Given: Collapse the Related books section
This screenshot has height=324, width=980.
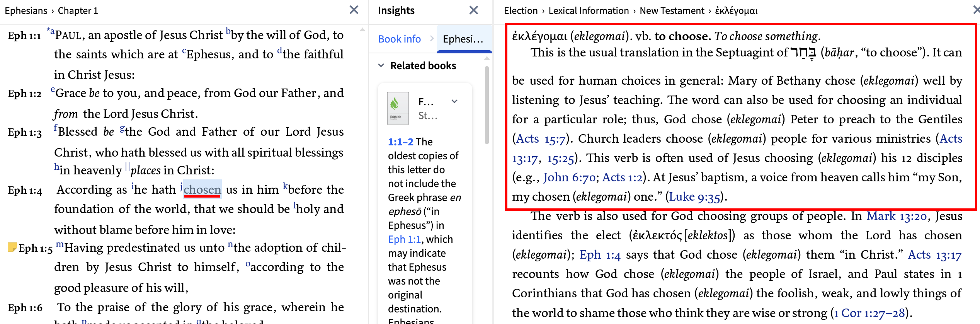Looking at the screenshot, I should [x=381, y=65].
